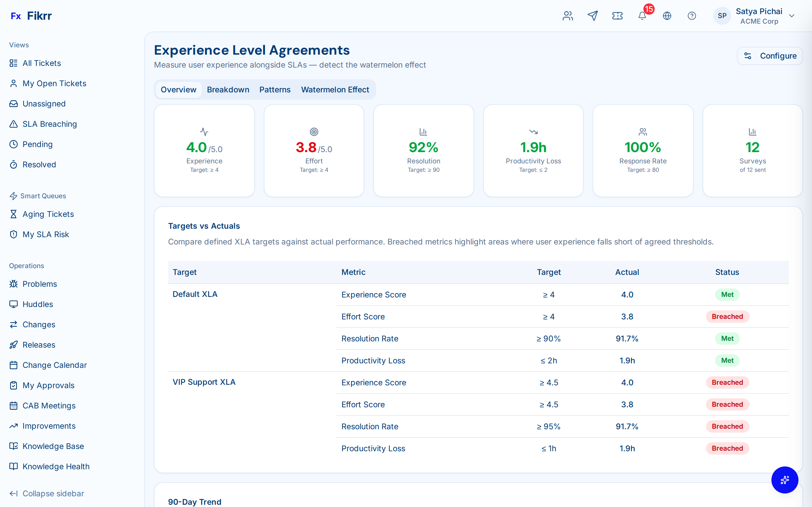
Task: Open the Change Calendar from Operations
Action: pos(54,365)
